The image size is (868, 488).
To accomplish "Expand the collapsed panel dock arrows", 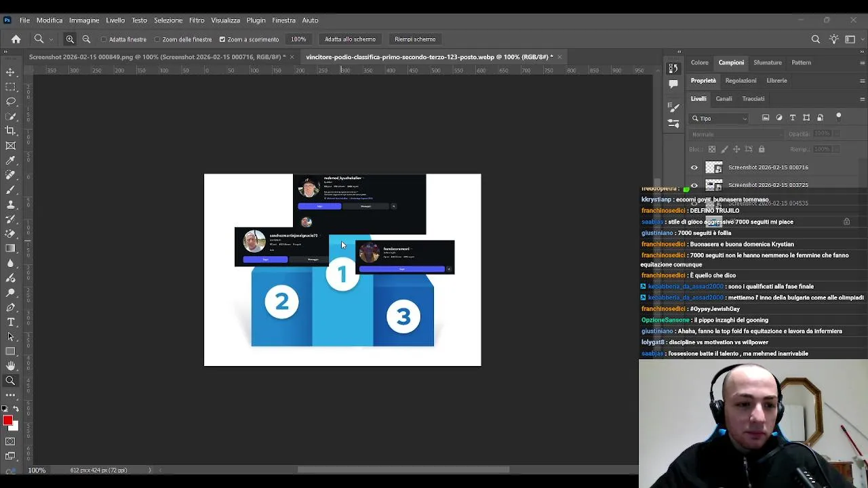I will (x=679, y=52).
